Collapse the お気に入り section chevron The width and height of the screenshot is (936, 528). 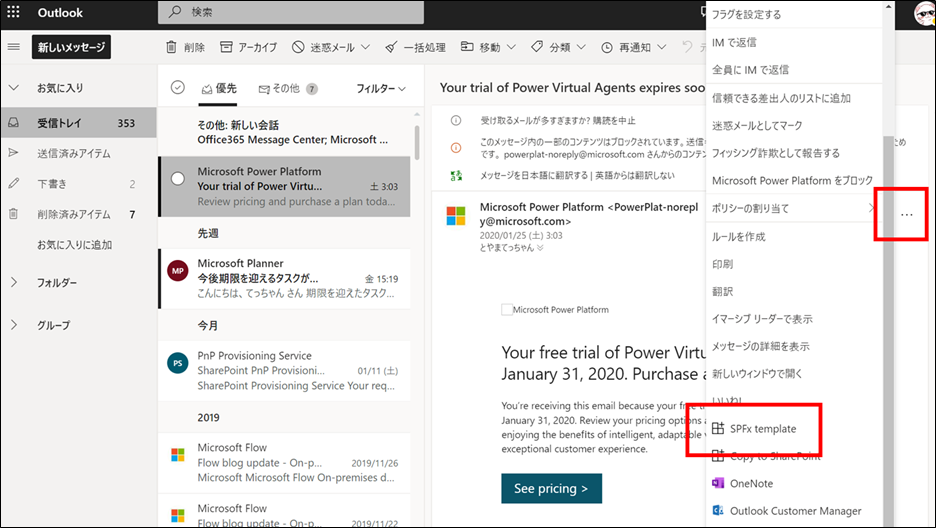point(14,88)
